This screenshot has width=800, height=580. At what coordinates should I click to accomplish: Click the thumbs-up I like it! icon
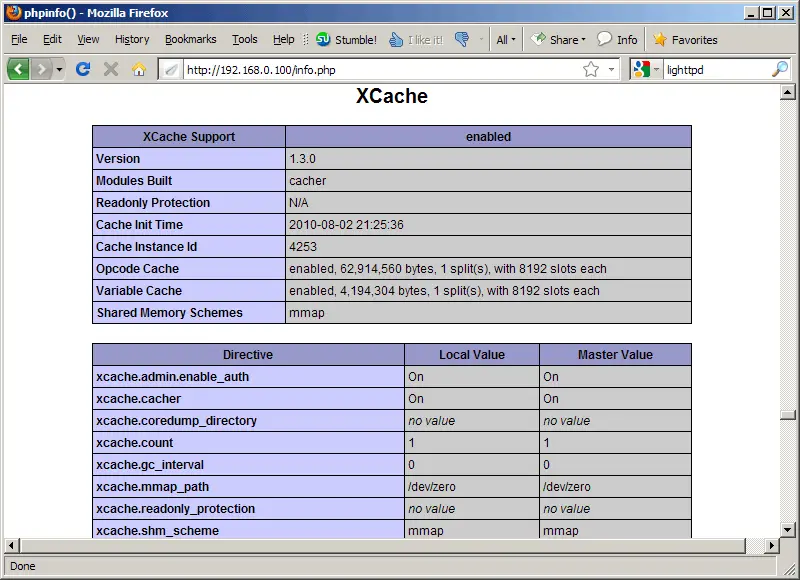396,40
